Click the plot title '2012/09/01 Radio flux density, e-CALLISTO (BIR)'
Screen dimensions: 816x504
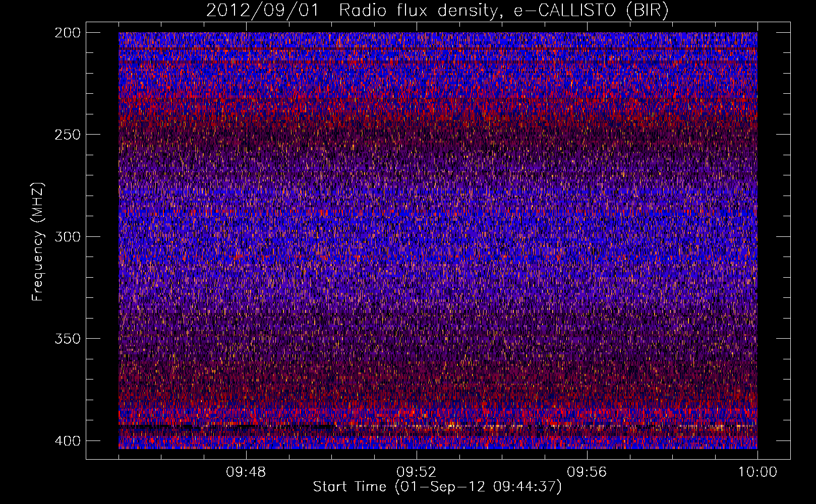coord(437,11)
